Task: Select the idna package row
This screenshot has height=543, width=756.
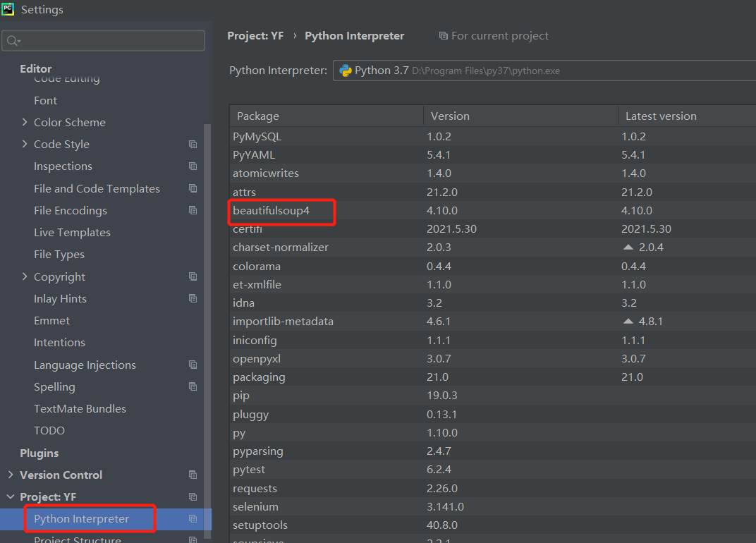Action: pos(493,303)
